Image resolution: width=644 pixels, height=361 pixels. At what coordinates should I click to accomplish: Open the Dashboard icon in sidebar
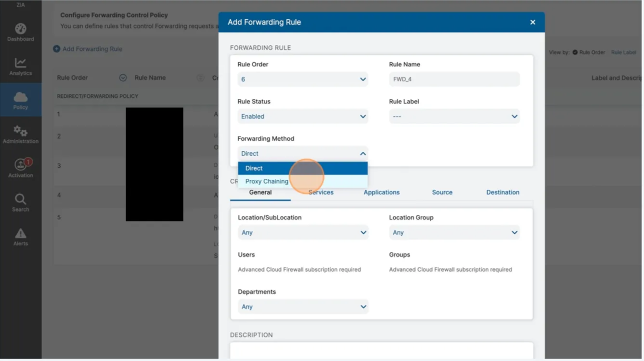coord(20,28)
